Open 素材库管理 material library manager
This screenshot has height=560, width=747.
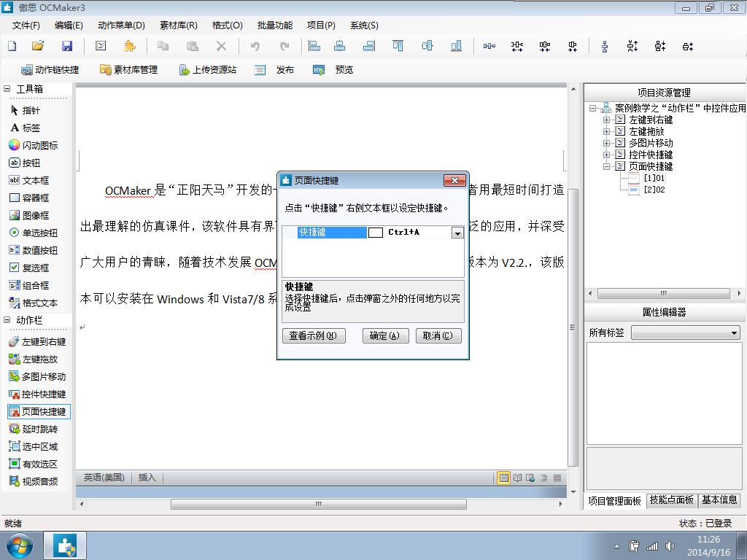click(128, 70)
